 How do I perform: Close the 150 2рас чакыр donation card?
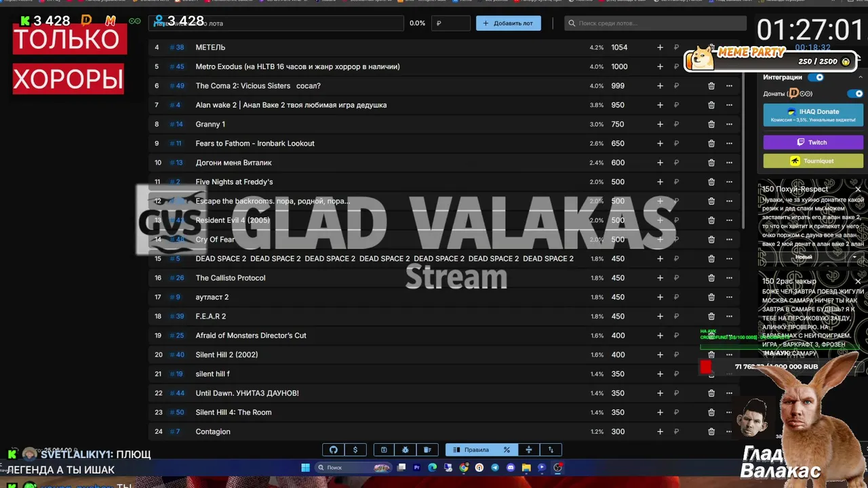point(858,281)
